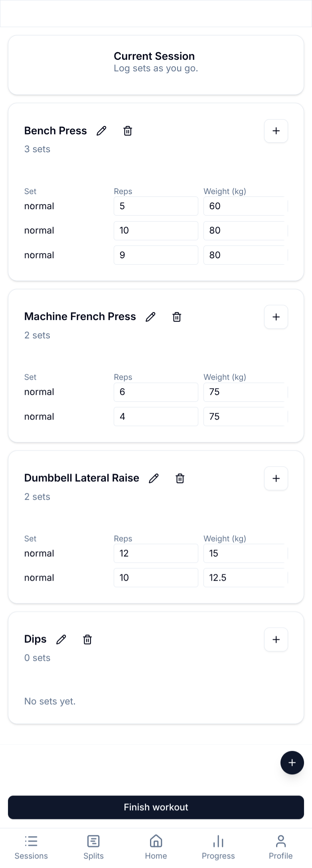
Task: Tap the floating add exercise button
Action: (x=292, y=762)
